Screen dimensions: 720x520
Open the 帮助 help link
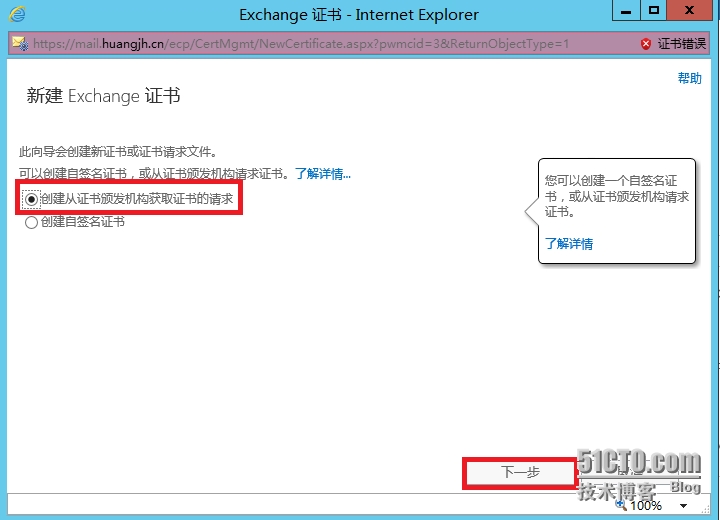[x=690, y=78]
